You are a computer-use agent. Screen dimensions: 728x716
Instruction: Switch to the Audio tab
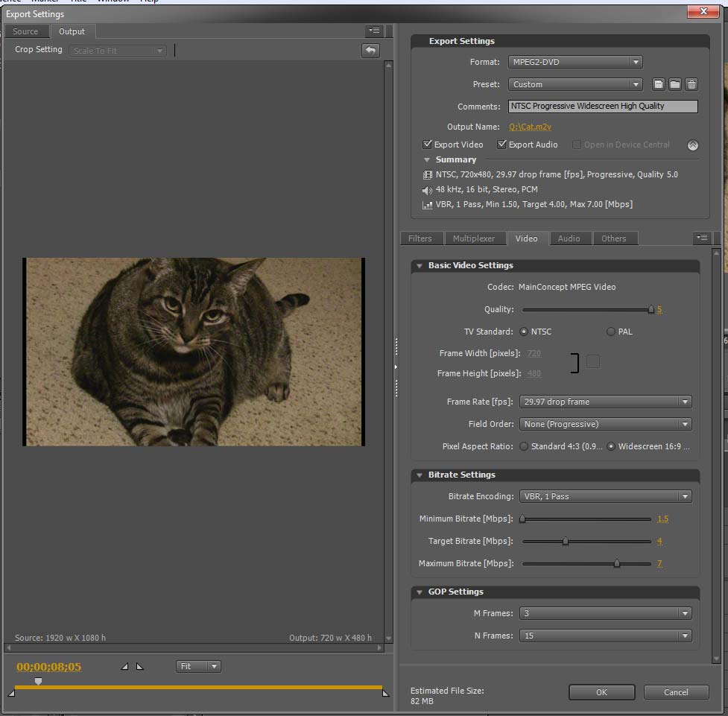click(x=569, y=238)
